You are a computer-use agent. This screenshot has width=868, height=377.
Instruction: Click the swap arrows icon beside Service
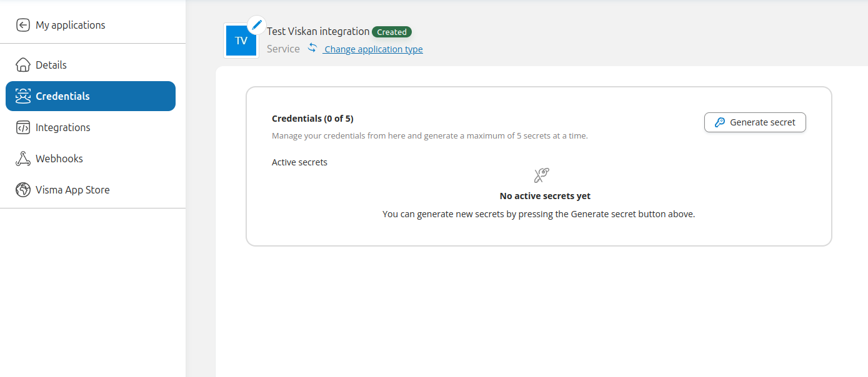click(x=312, y=48)
